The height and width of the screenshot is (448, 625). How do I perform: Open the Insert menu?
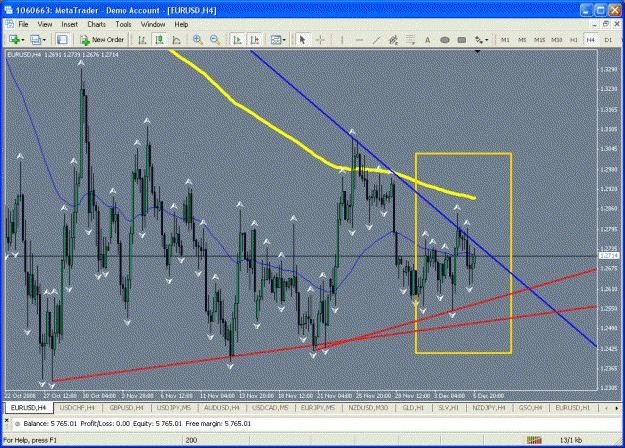coord(69,24)
